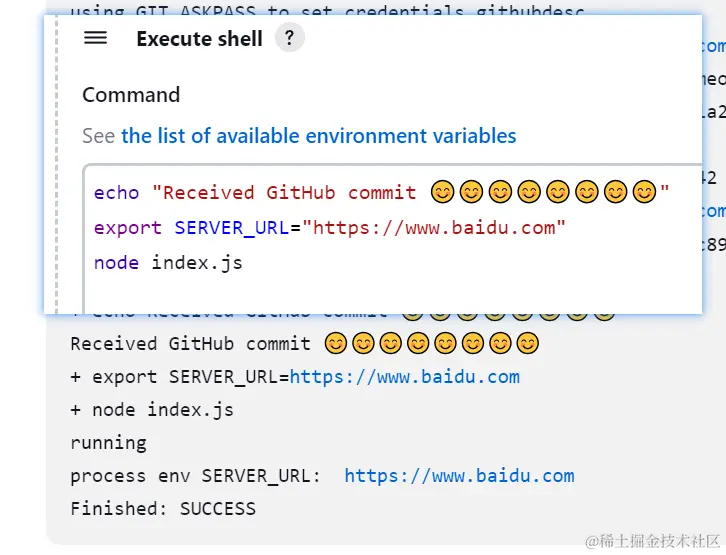Click the first smiley emoji in the echo command
This screenshot has width=726, height=555.
click(x=443, y=192)
